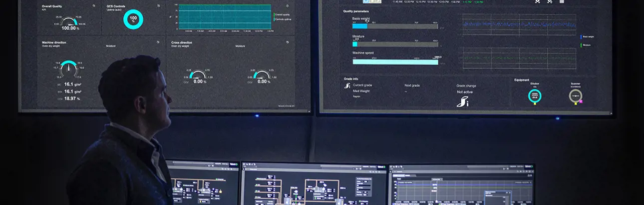The height and width of the screenshot is (205, 644).
Task: Select the Scanner equipment icon
Action: tap(576, 96)
